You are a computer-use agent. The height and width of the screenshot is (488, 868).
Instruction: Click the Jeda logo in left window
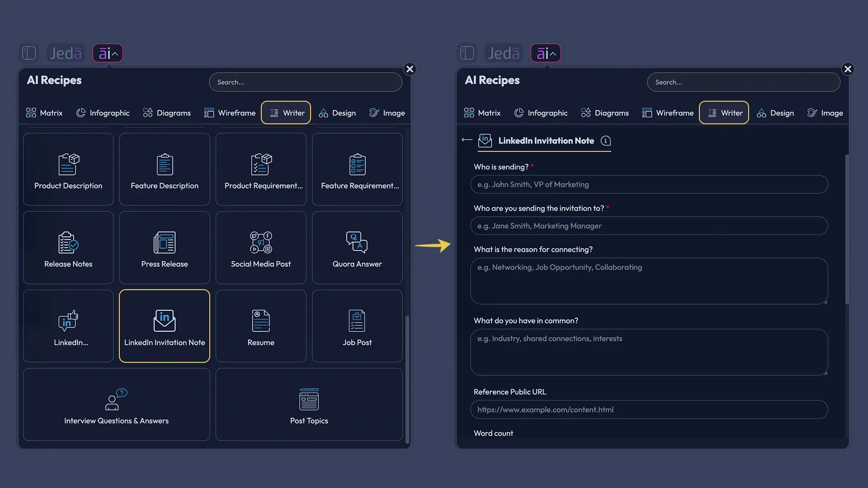tap(66, 53)
